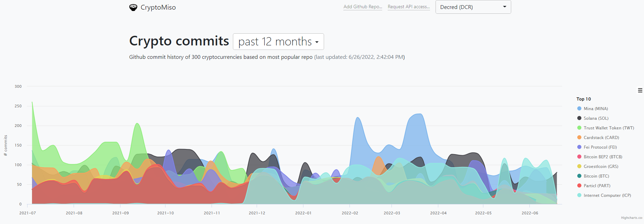Click the # commits y-axis title
The image size is (644, 224).
(x=6, y=146)
